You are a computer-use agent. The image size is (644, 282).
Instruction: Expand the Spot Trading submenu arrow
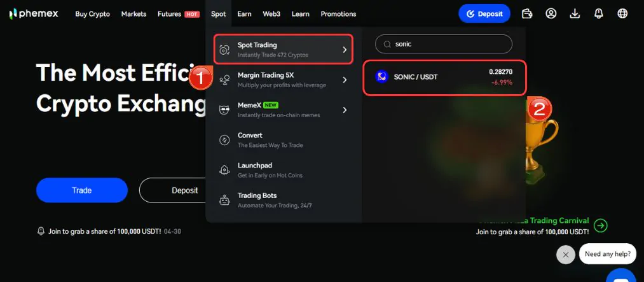point(345,50)
